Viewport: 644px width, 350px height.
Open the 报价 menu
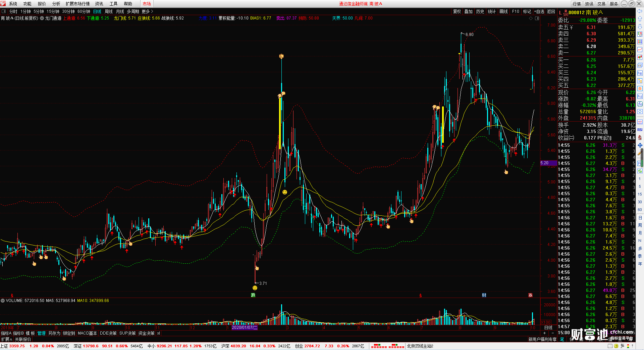click(x=42, y=4)
